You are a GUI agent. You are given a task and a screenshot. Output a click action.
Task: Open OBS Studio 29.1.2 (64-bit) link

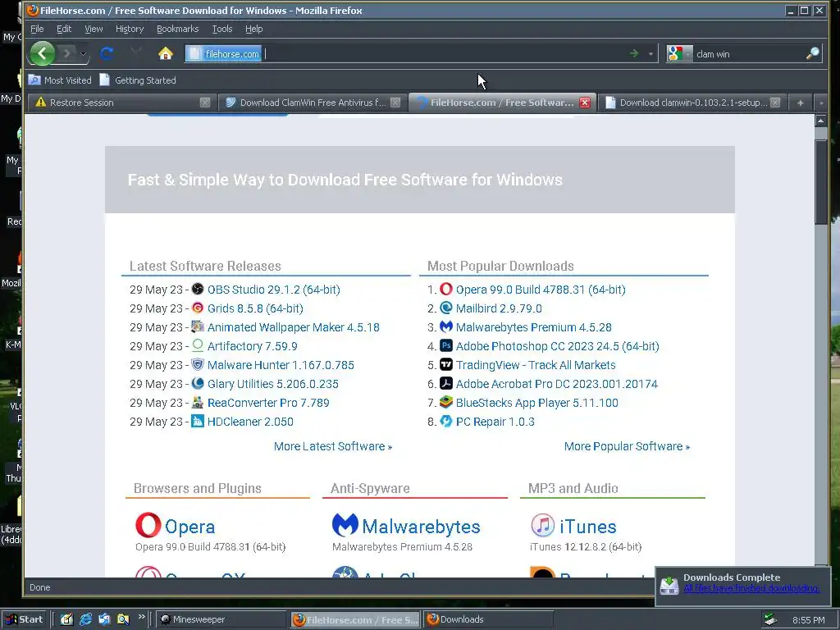274,290
